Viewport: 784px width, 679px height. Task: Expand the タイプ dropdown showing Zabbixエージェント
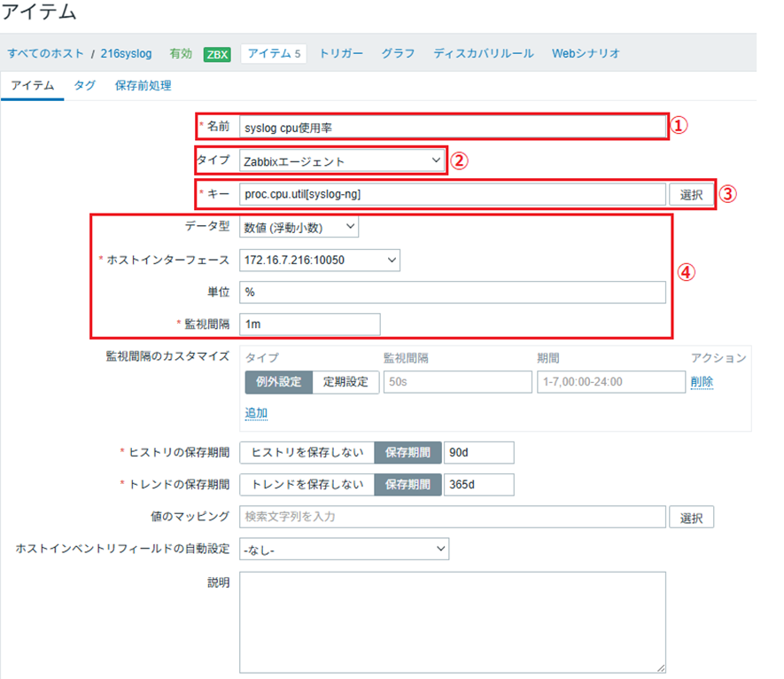coord(342,160)
